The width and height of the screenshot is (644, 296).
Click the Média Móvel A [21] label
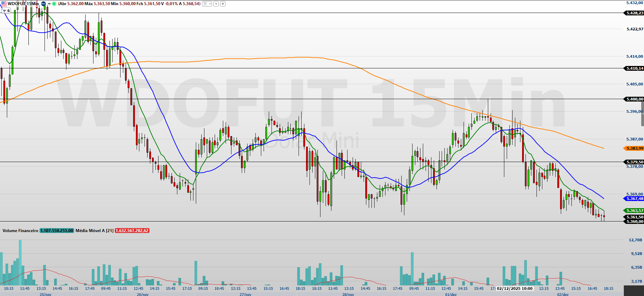tap(94, 231)
